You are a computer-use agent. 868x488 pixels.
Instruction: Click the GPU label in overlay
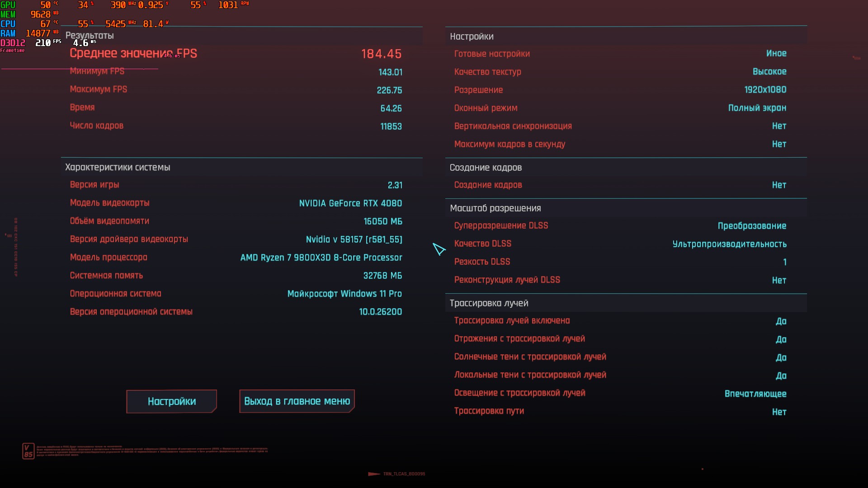(x=8, y=5)
